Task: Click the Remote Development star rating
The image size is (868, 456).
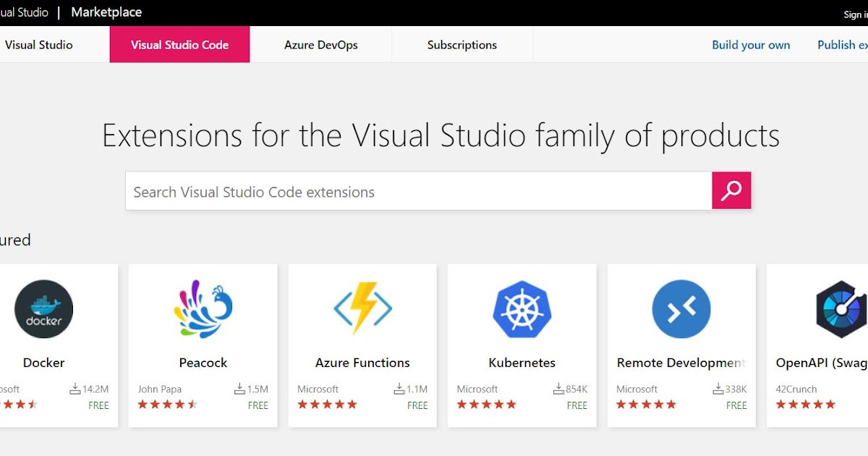Action: [646, 405]
